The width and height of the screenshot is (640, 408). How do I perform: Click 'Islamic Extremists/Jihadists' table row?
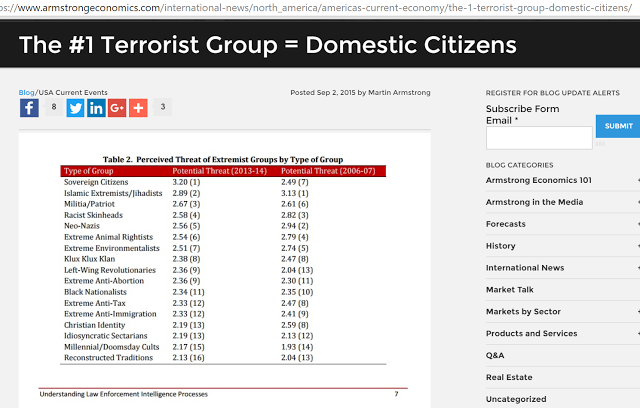point(223,193)
